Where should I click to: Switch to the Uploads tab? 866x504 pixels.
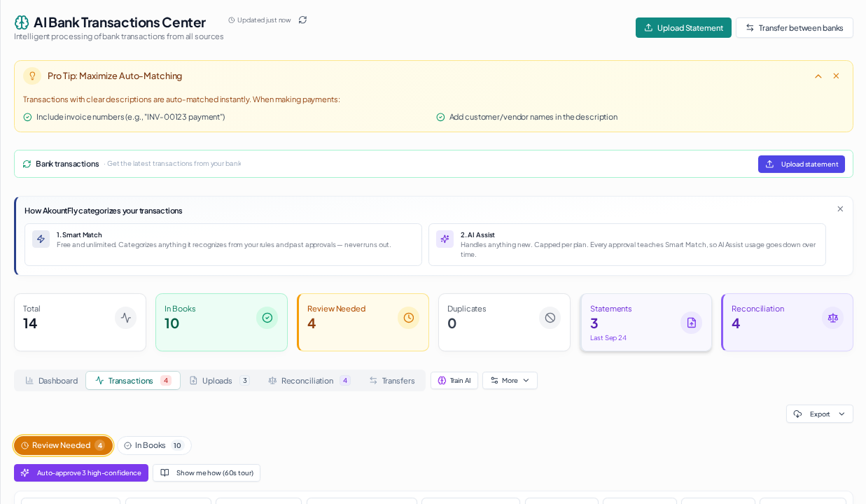point(219,381)
